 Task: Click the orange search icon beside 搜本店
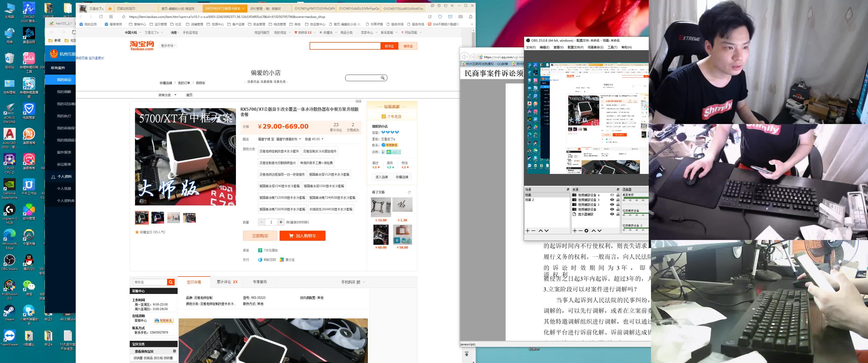[171, 282]
